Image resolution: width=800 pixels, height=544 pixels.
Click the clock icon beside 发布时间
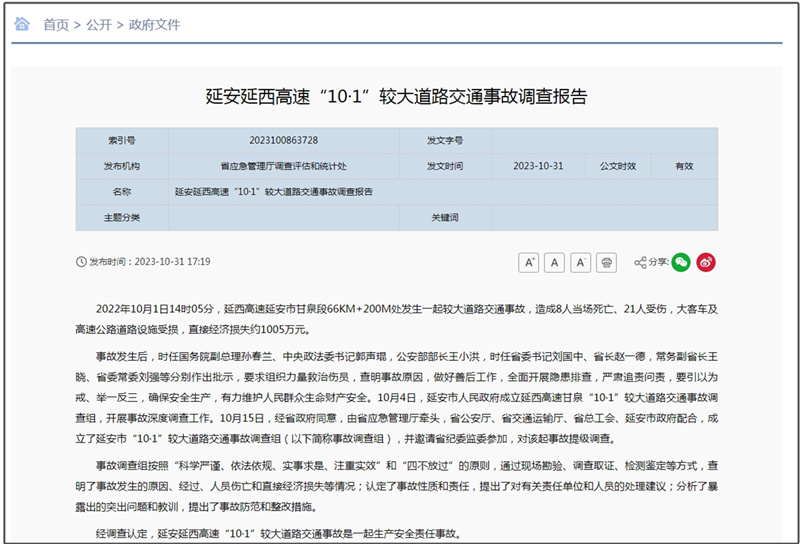[x=81, y=262]
